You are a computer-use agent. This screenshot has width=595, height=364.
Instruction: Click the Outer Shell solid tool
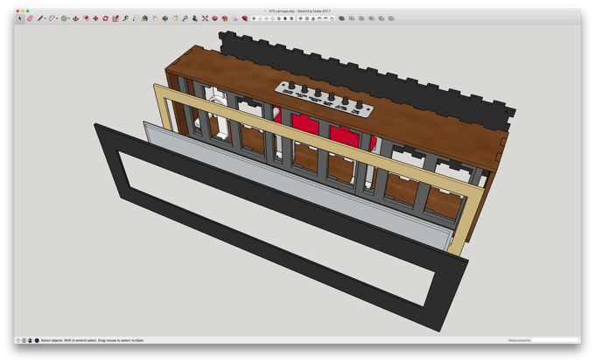pos(341,18)
